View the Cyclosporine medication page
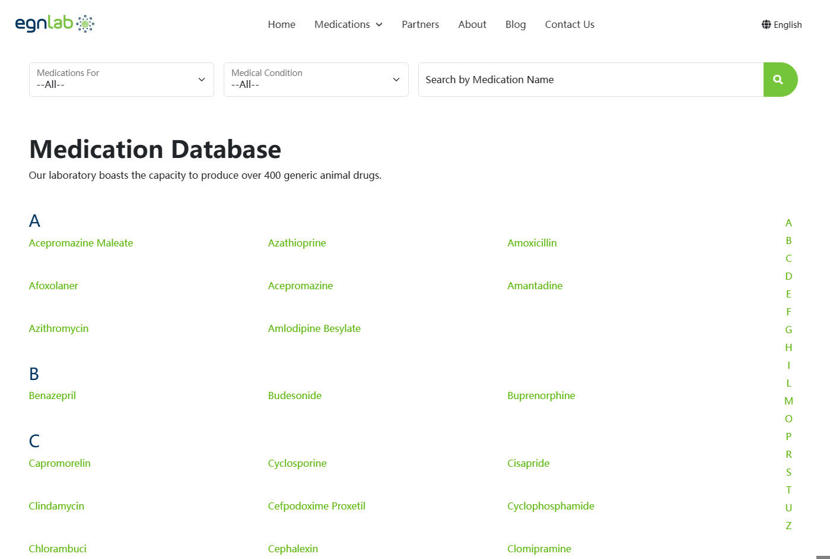The width and height of the screenshot is (830, 559). [297, 464]
